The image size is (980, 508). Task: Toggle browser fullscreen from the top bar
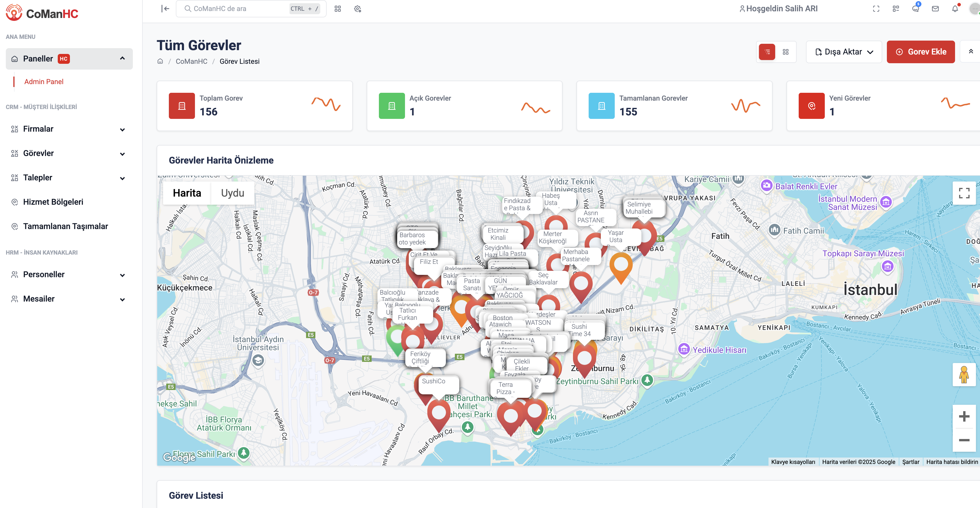[876, 8]
